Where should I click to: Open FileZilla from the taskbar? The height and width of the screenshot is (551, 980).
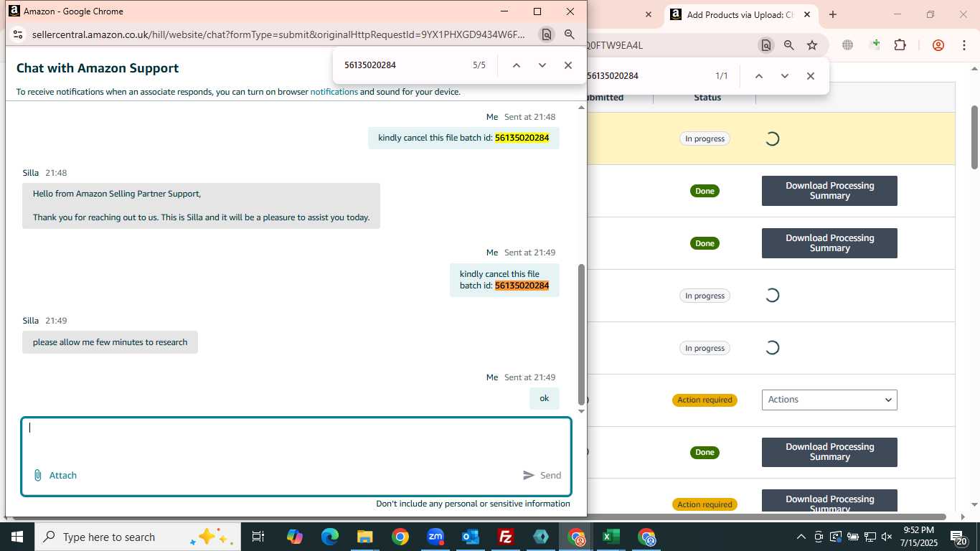click(506, 537)
